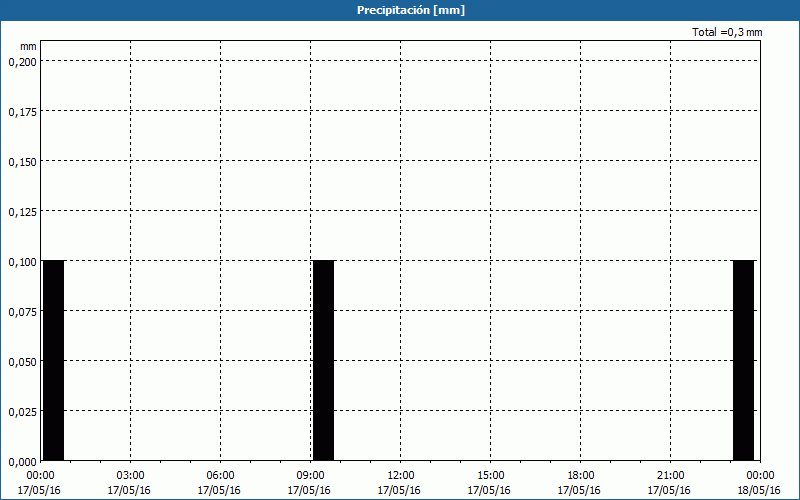Select the 17/05/16 date under 21:00

pyautogui.click(x=669, y=490)
